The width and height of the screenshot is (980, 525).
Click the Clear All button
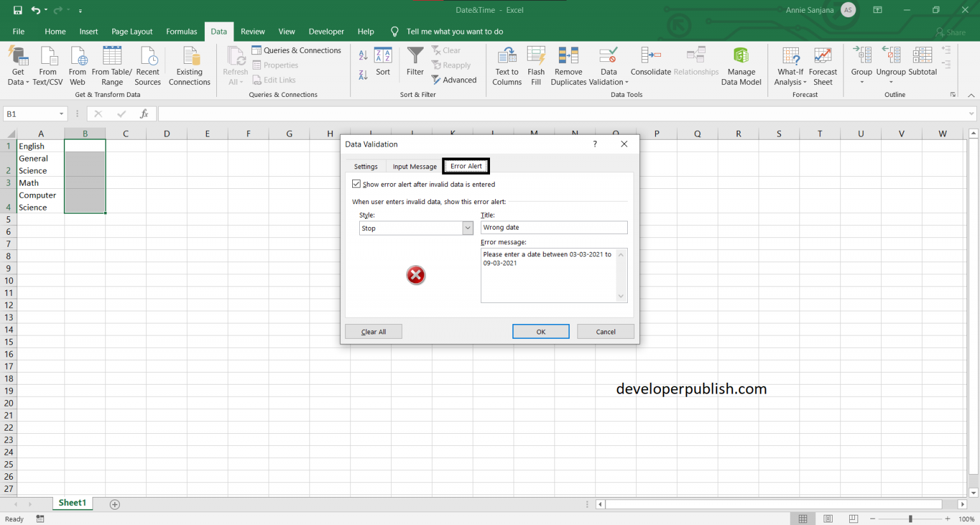[373, 331]
